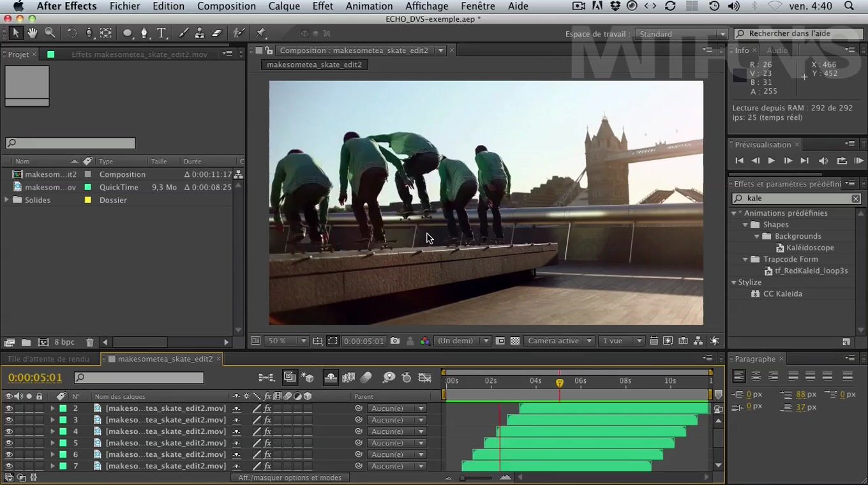Click Aff./masquer options et modes button
868x485 pixels.
pos(290,478)
